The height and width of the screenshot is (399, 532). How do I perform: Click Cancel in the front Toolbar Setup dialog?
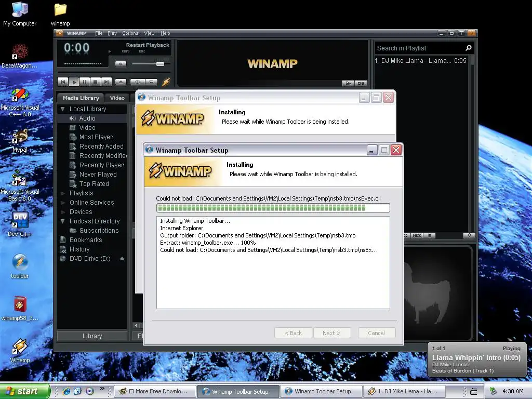[x=376, y=333]
